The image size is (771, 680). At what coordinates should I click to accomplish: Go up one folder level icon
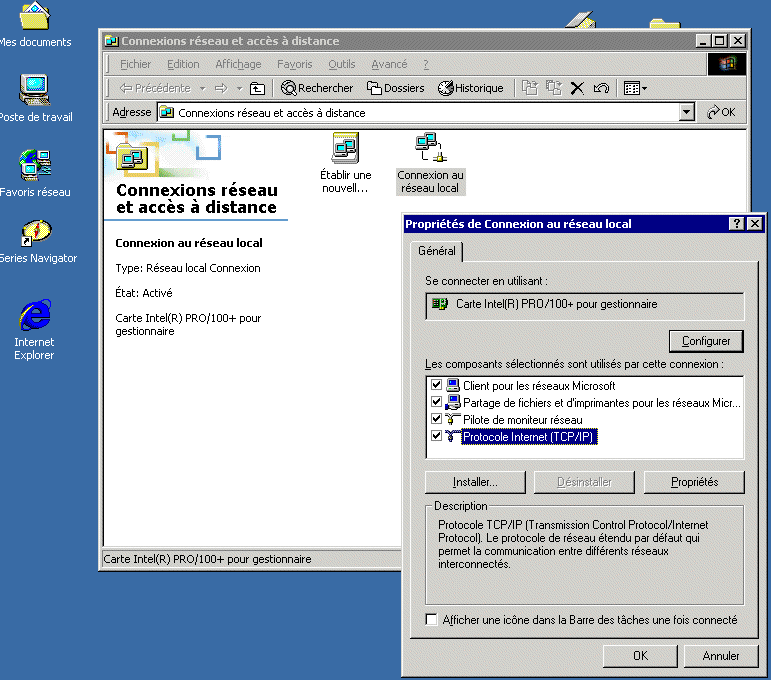(257, 89)
